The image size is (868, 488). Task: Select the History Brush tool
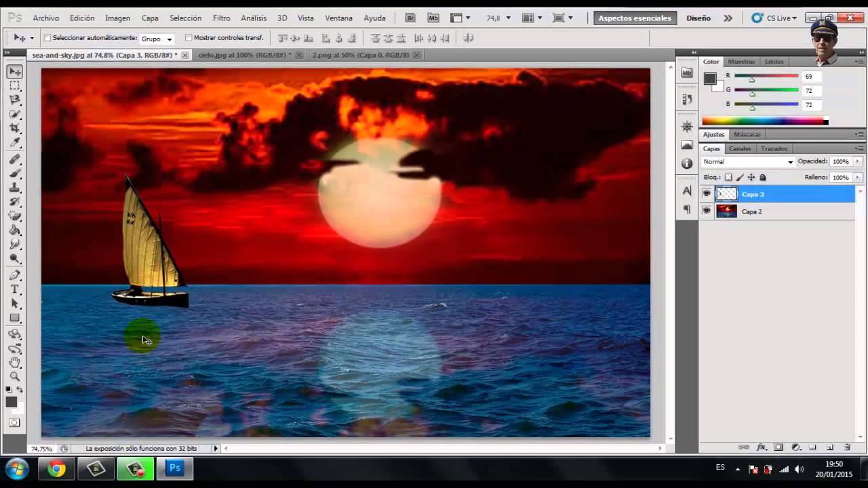(x=15, y=202)
